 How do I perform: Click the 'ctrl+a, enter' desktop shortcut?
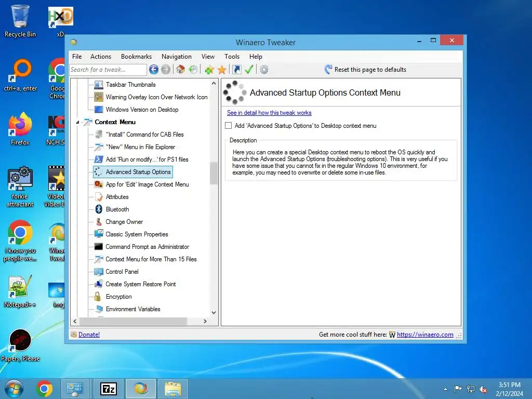point(20,75)
